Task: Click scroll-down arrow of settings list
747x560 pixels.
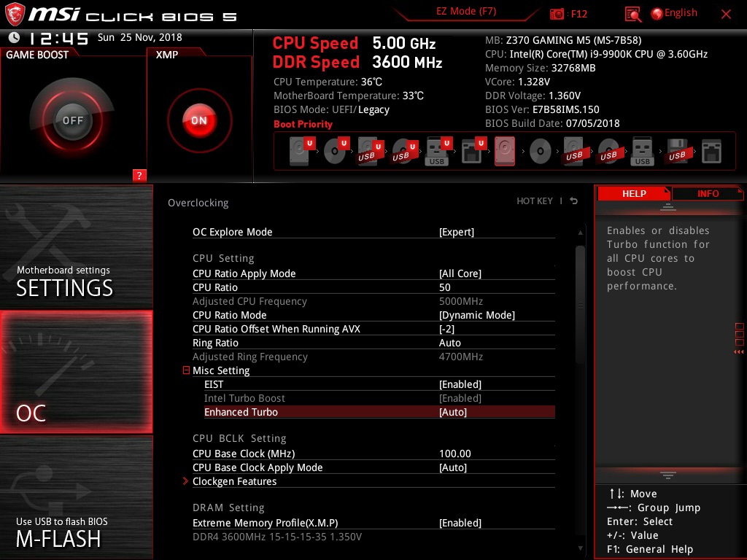Action: (x=580, y=548)
